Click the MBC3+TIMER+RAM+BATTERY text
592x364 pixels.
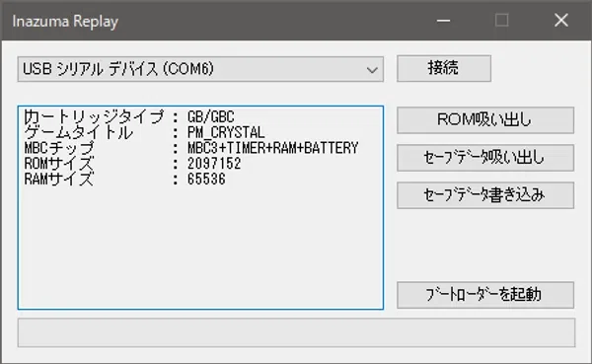pyautogui.click(x=272, y=148)
